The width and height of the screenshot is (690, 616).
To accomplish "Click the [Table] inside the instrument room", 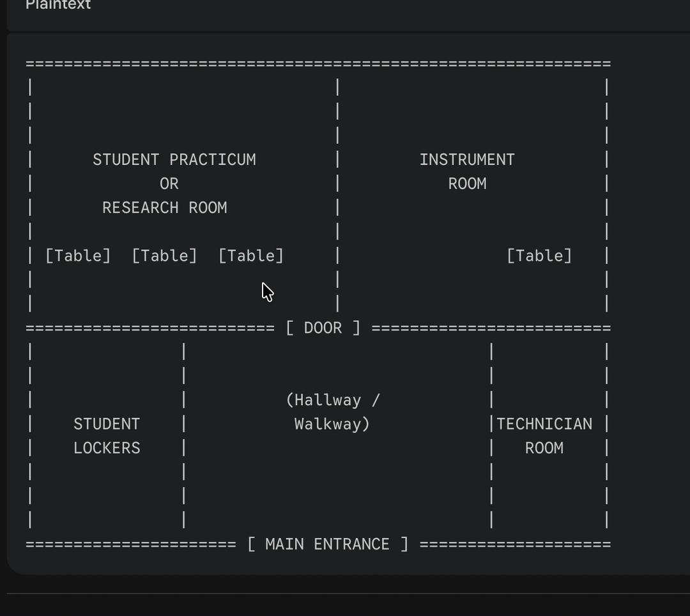I will (539, 256).
